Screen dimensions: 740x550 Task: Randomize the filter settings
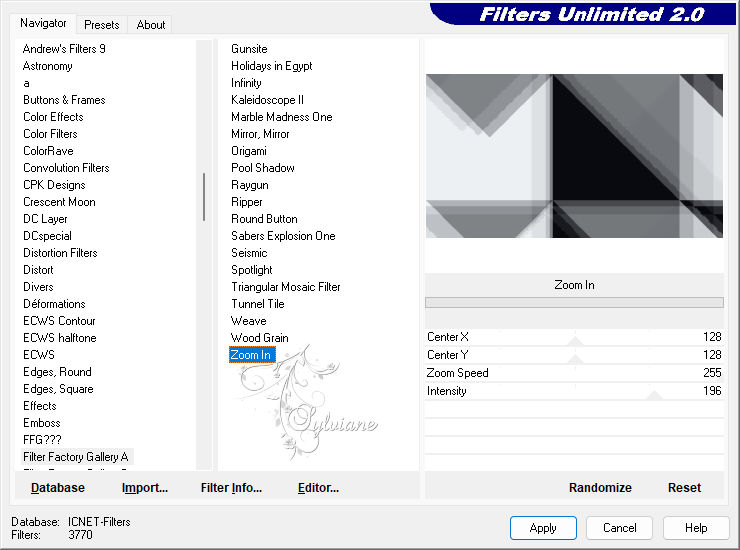(600, 488)
